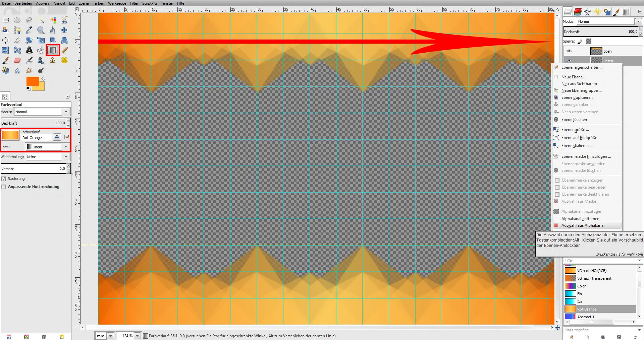Enable 'Anpassende Hochrechnung' checkbox

pyautogui.click(x=4, y=187)
